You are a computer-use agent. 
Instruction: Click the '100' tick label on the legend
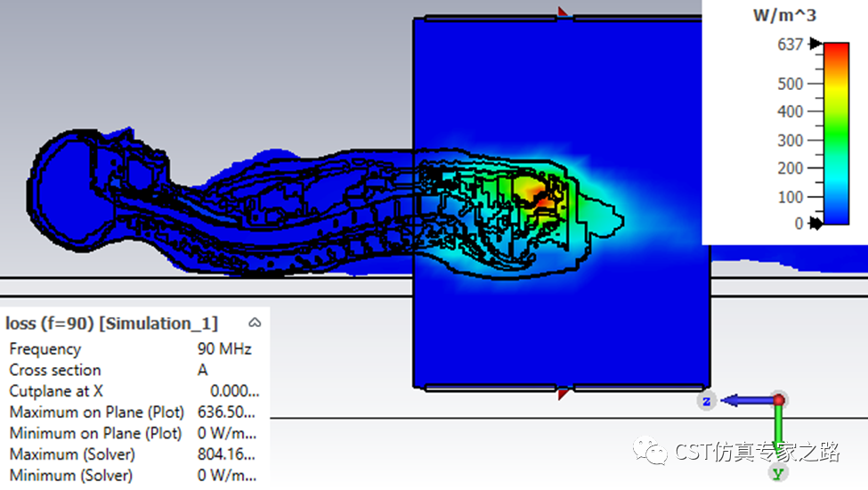(x=790, y=197)
